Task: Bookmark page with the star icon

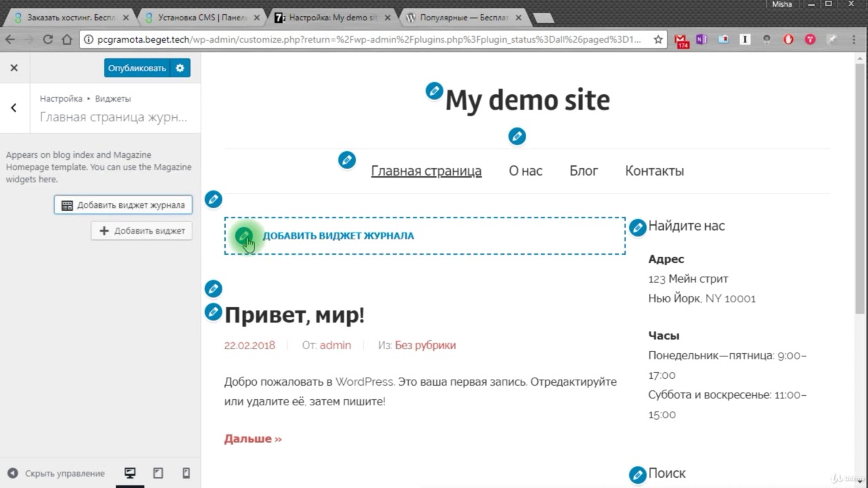Action: [658, 39]
